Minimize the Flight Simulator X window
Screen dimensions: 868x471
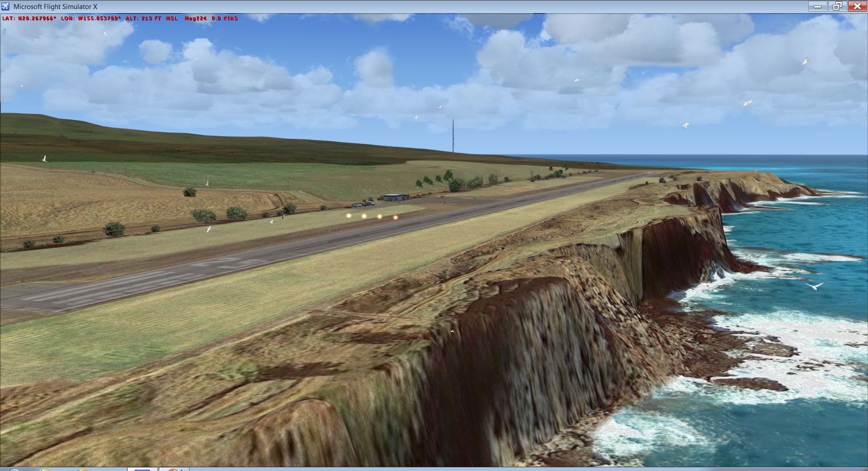[x=817, y=6]
